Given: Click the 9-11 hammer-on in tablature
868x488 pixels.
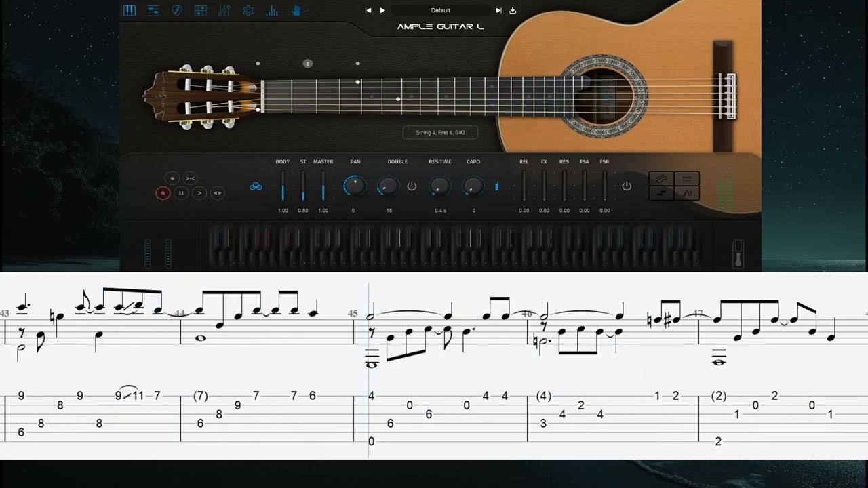Looking at the screenshot, I should [x=129, y=395].
